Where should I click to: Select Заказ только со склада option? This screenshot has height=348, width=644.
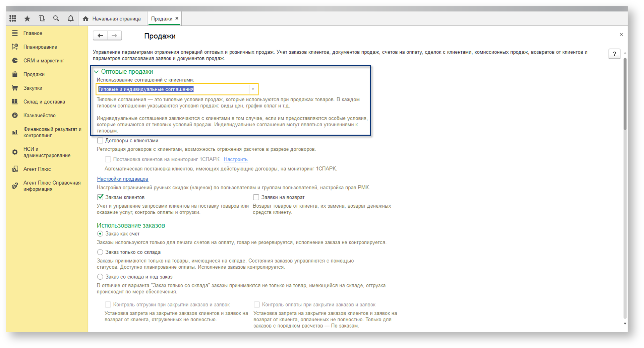tap(100, 252)
